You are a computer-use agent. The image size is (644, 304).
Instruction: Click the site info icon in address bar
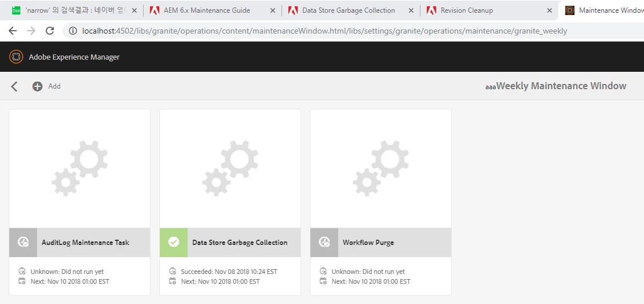[x=73, y=31]
